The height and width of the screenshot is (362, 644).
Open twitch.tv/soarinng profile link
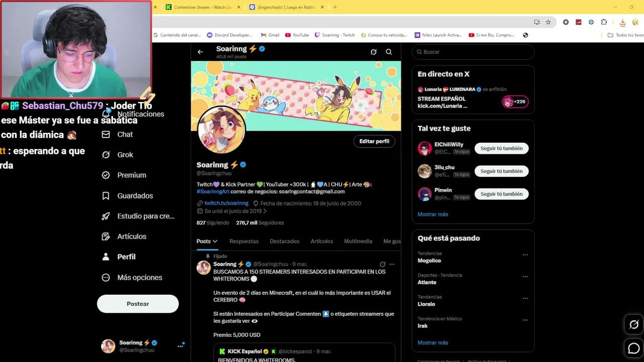(226, 203)
